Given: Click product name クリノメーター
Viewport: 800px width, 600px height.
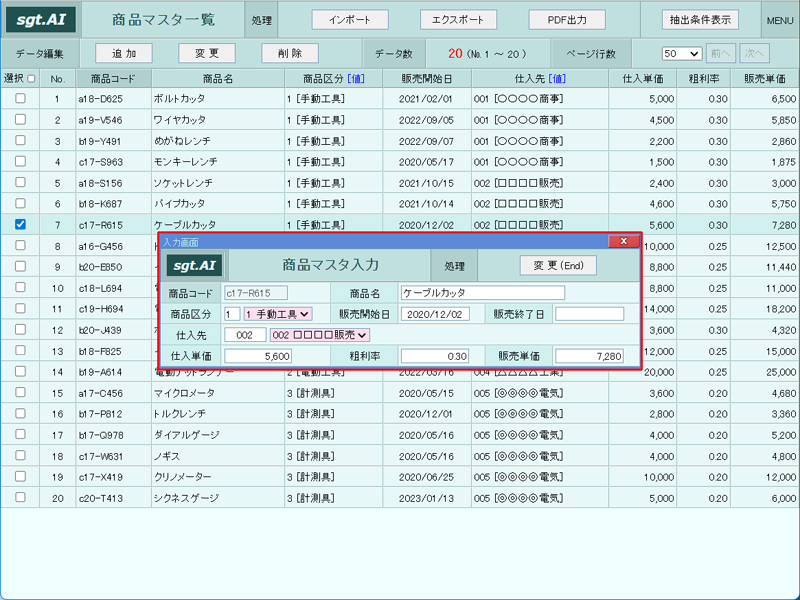Looking at the screenshot, I should [183, 477].
